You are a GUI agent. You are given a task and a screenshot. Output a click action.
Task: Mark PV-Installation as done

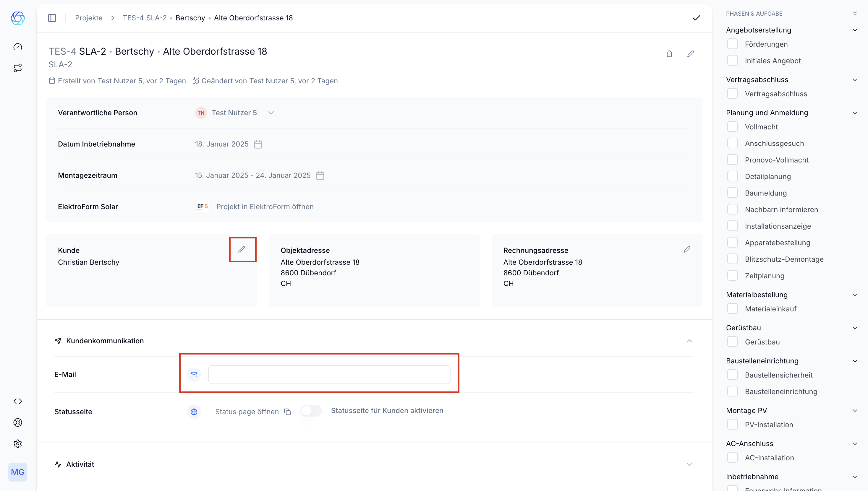click(732, 425)
